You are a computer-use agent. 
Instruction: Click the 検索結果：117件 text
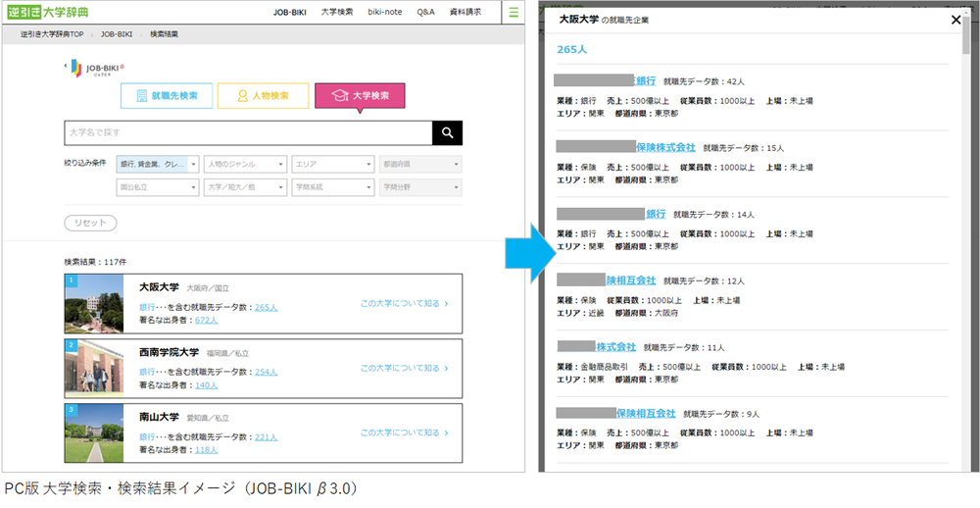95,262
